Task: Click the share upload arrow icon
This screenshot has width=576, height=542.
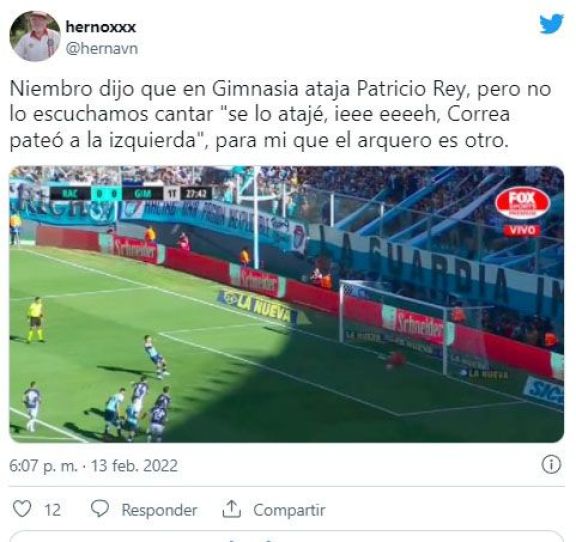Action: pyautogui.click(x=231, y=509)
